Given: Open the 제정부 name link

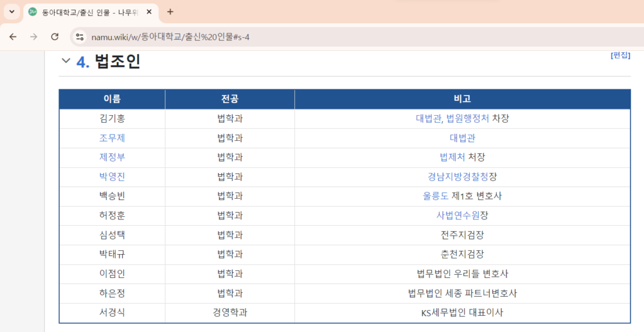Looking at the screenshot, I should [x=112, y=157].
